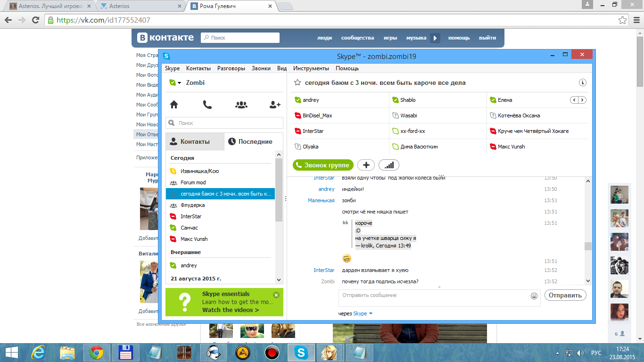Open Skype menu in menu bar
The image size is (644, 362).
click(x=172, y=68)
